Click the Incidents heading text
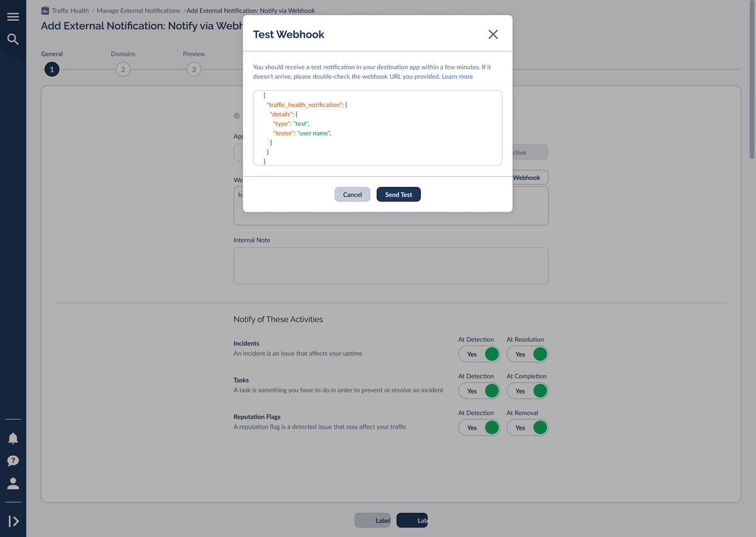This screenshot has height=537, width=756. click(246, 344)
